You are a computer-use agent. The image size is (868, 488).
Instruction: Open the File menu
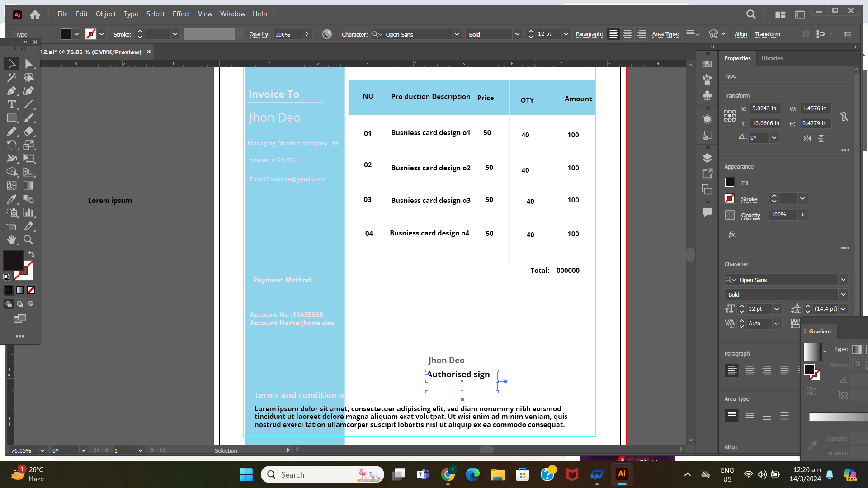[x=62, y=14]
